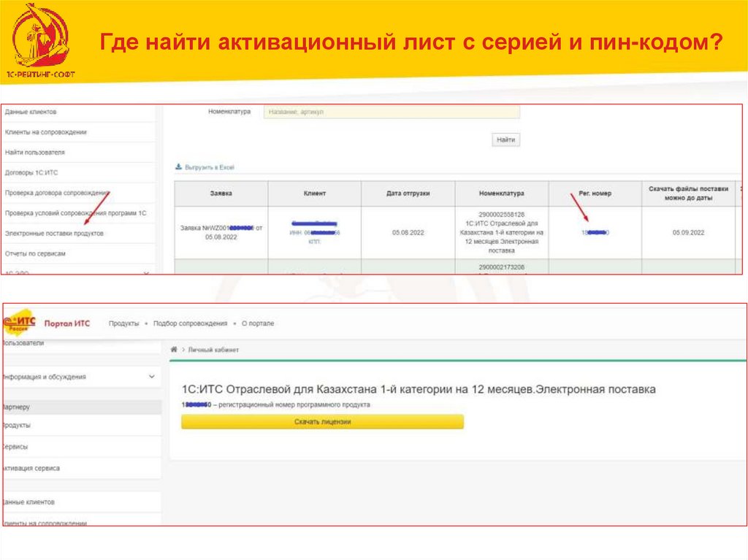Select Партнеру in lower sidebar

coord(82,407)
